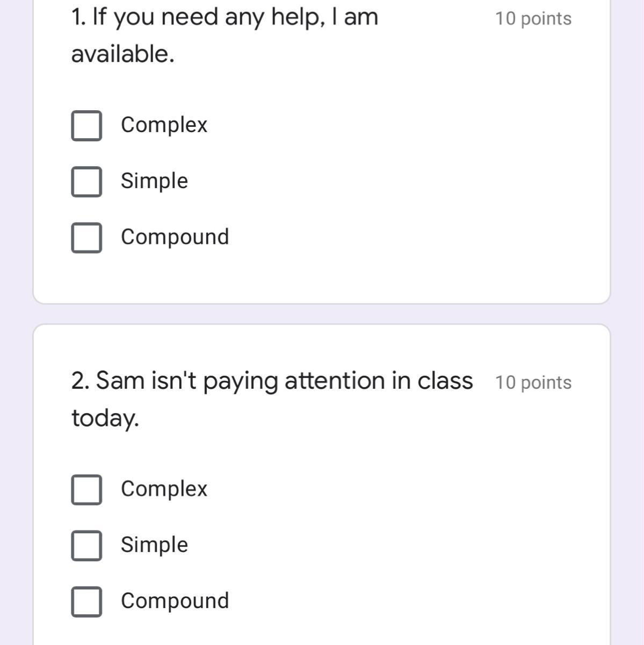Enable the Compound checkbox for question 1
This screenshot has height=645, width=644.
(86, 238)
